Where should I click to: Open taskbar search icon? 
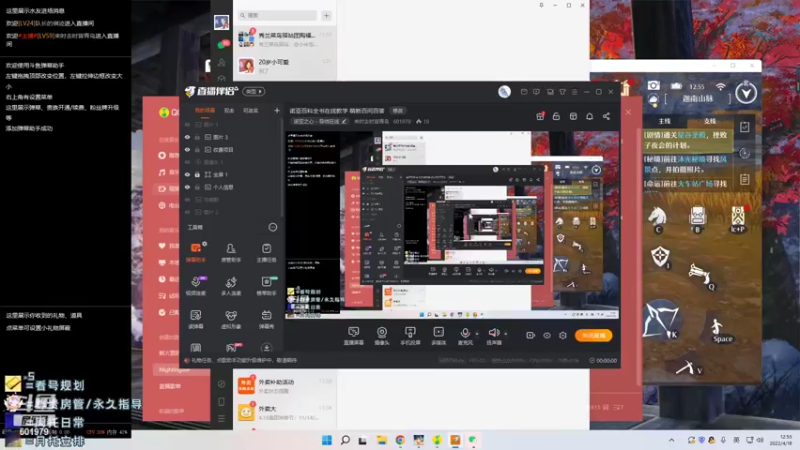click(x=345, y=440)
